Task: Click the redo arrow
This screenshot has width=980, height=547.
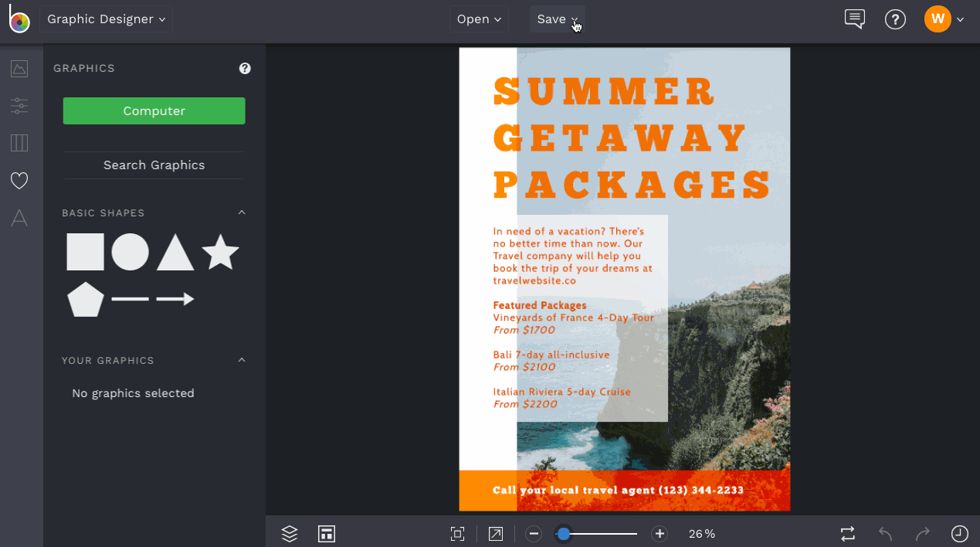Action: [923, 534]
